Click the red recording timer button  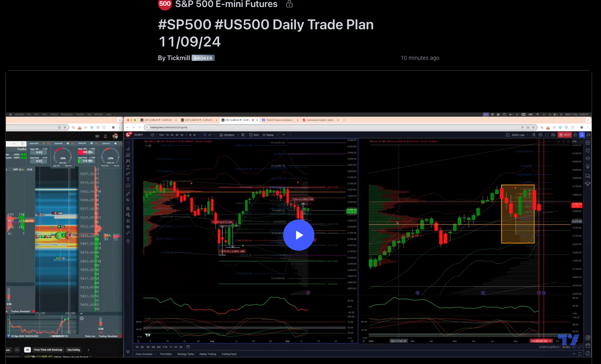coord(565,135)
